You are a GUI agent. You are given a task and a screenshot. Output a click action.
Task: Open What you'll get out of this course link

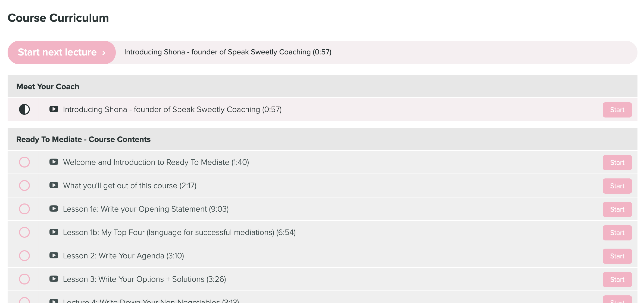click(130, 185)
